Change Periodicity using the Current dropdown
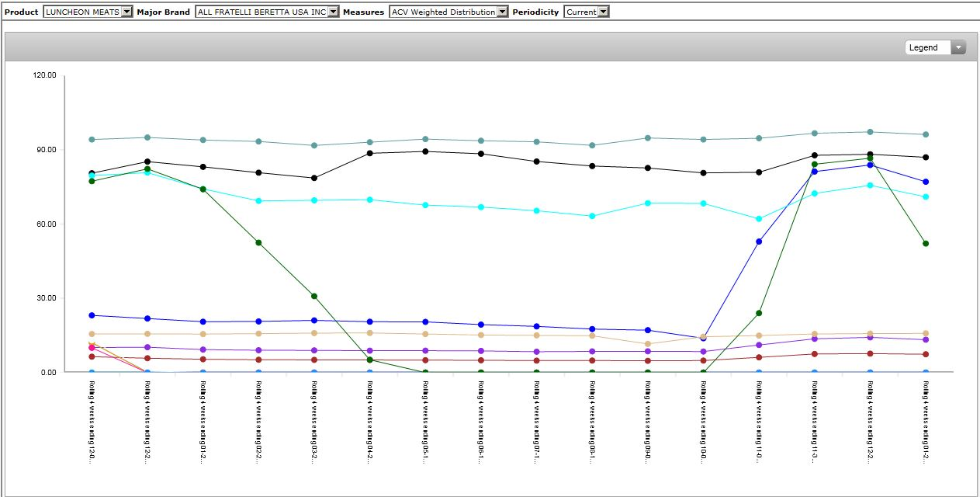Viewport: 980px width, 497px height. point(586,12)
